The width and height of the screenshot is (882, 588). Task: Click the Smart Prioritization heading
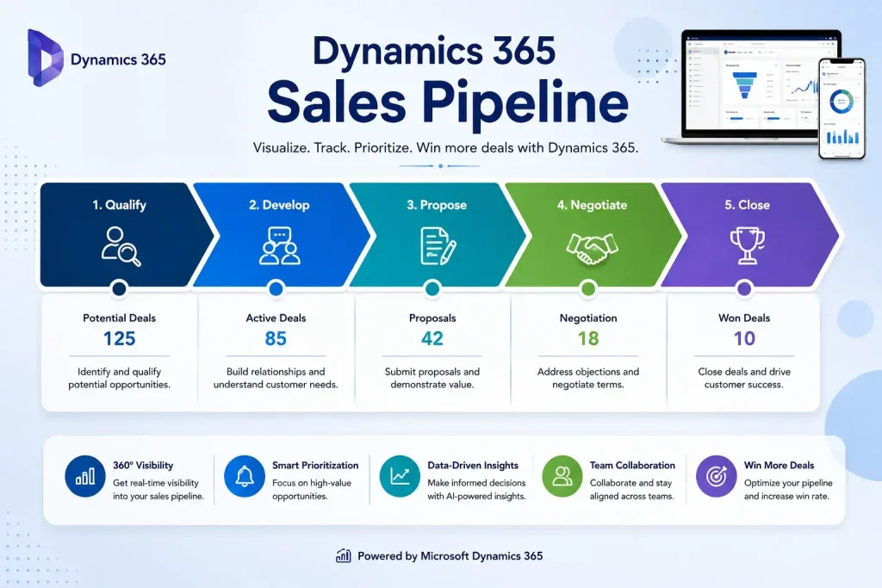pyautogui.click(x=315, y=466)
